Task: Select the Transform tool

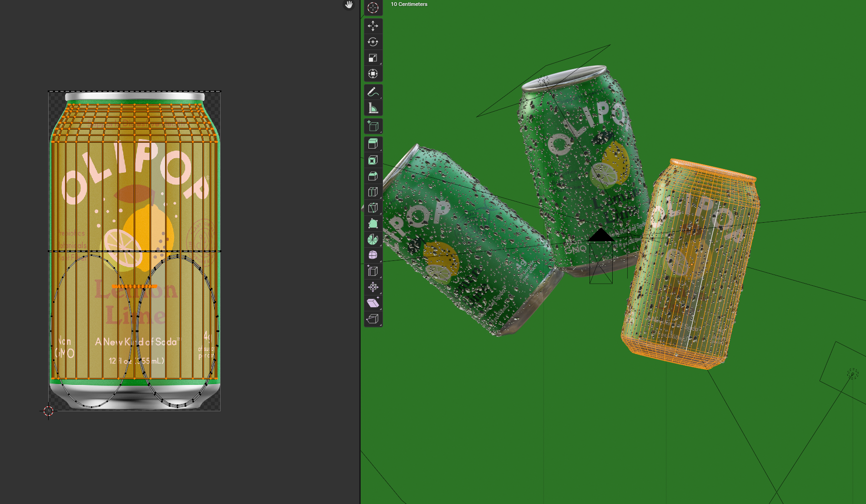Action: tap(373, 74)
